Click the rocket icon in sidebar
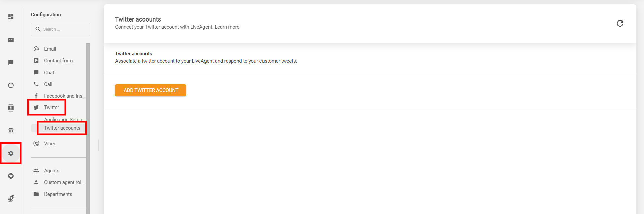Screen dimensions: 644x214 (x=11, y=198)
